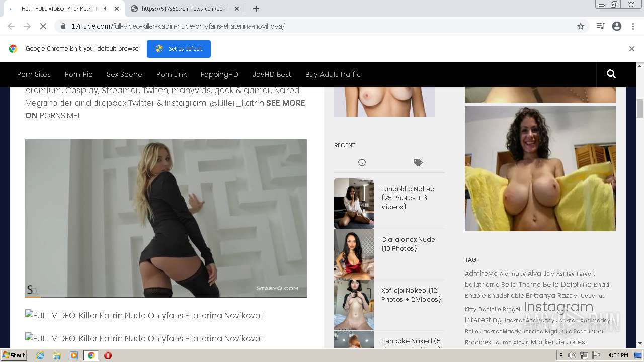Open the FappingHD menu item

[219, 74]
